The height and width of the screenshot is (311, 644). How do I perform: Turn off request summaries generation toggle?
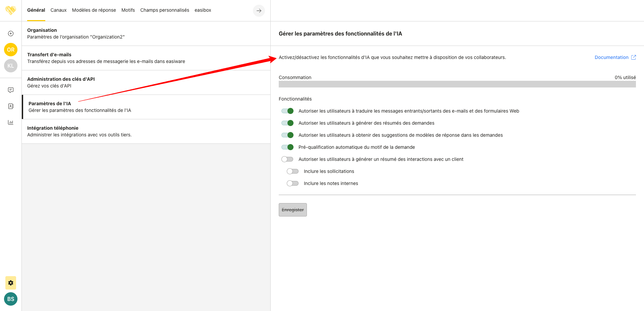(287, 123)
